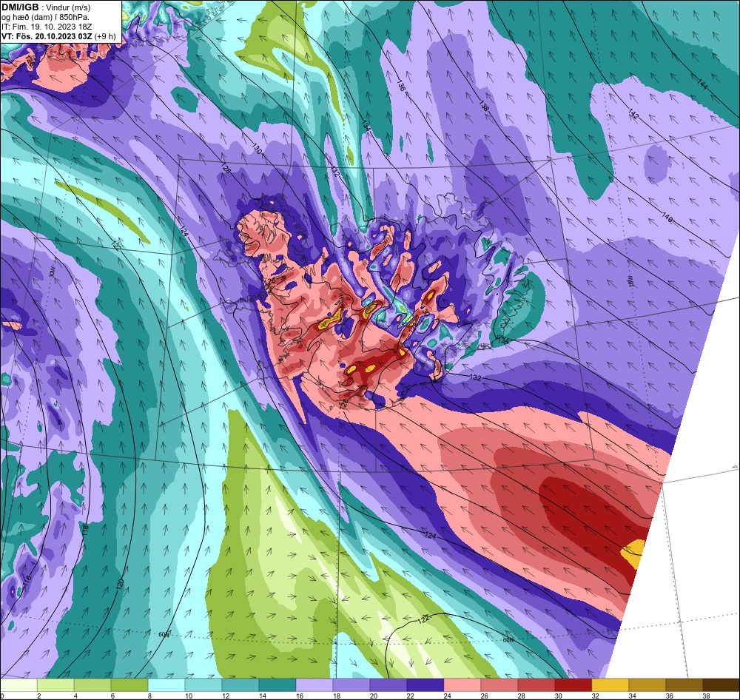Click the "130" contour height label
This screenshot has height=700, width=740.
(256, 149)
